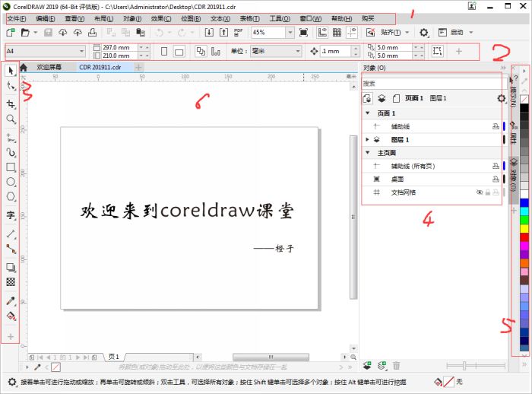532x394 pixels.
Task: Select the Crop tool in toolbox
Action: tap(11, 103)
